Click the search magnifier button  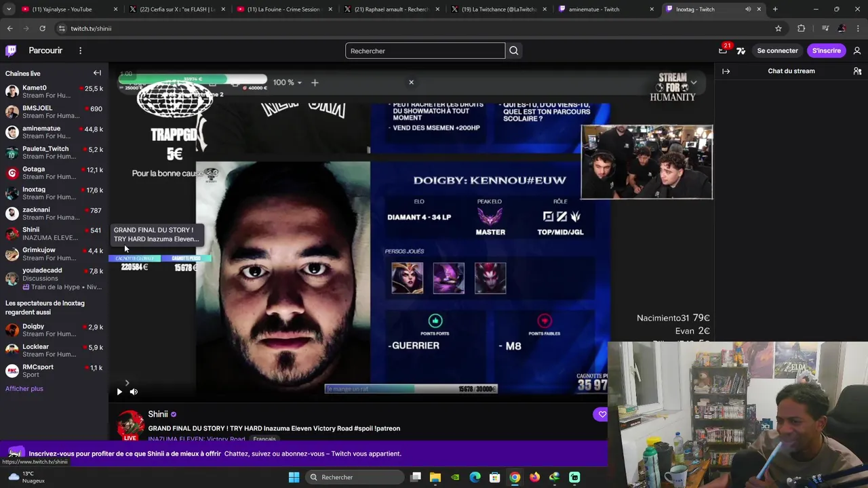(514, 51)
